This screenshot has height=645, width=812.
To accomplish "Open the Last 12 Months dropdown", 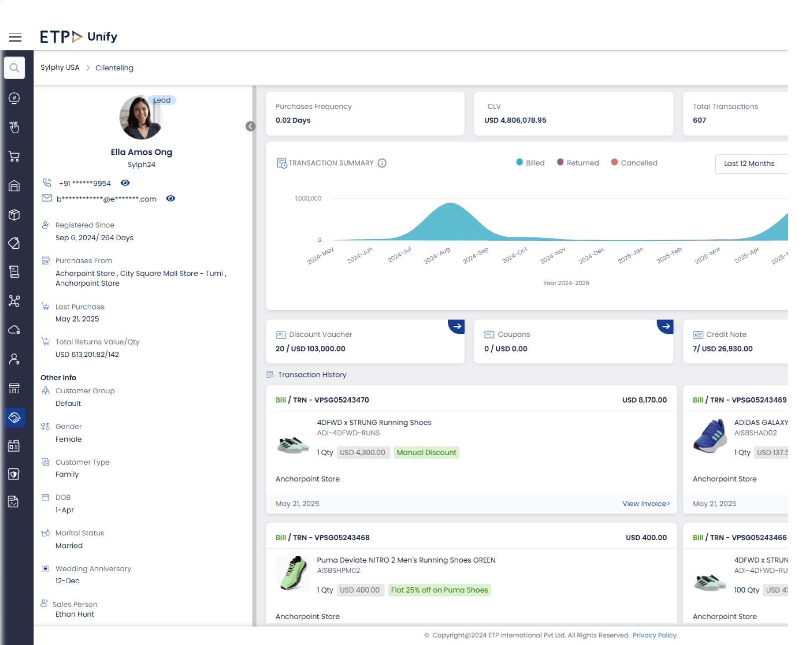I will click(x=751, y=163).
